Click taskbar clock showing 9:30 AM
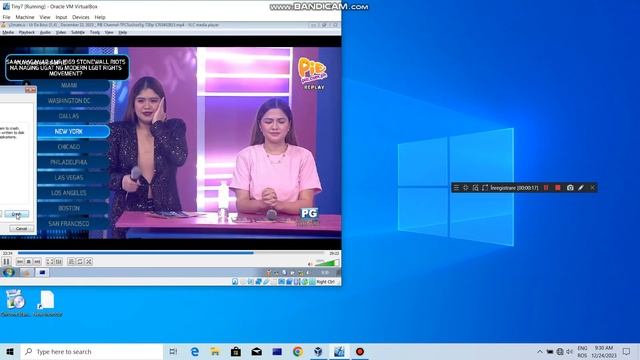The image size is (640, 360). pyautogui.click(x=604, y=351)
